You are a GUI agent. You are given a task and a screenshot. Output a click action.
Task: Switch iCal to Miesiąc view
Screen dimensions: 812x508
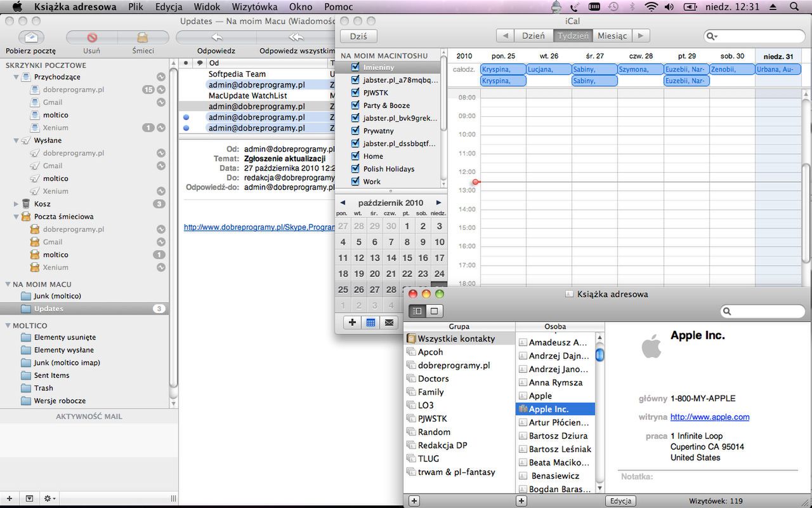coord(612,36)
